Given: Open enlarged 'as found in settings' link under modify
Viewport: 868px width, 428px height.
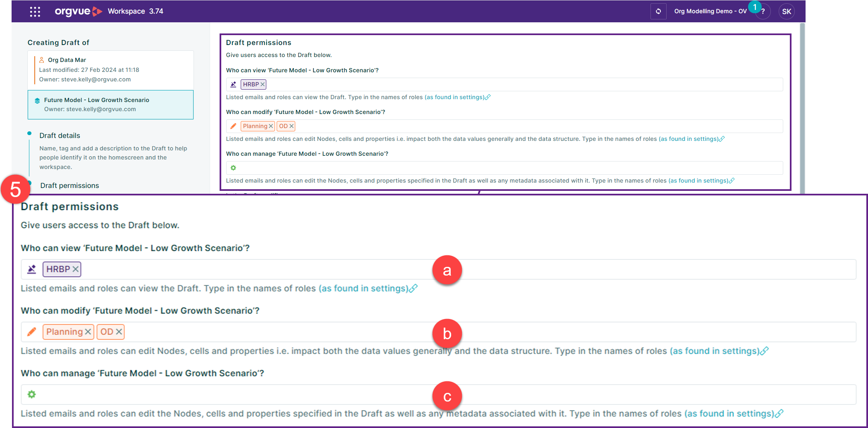Looking at the screenshot, I should coord(719,351).
